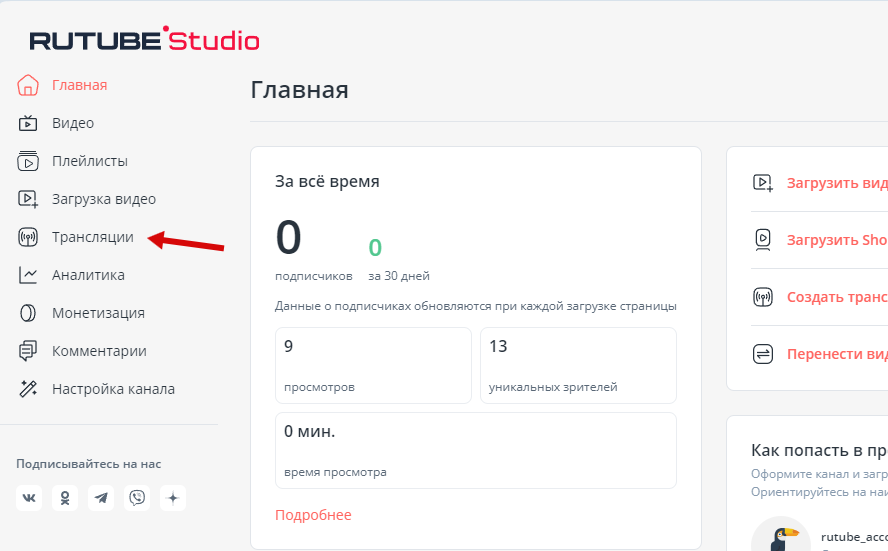Click the home icon beside Главная
The height and width of the screenshot is (551, 888).
27,85
